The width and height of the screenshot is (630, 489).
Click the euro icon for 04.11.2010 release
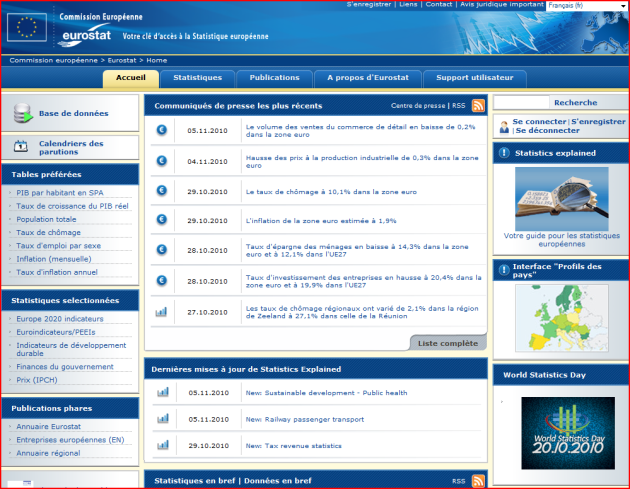pos(162,161)
